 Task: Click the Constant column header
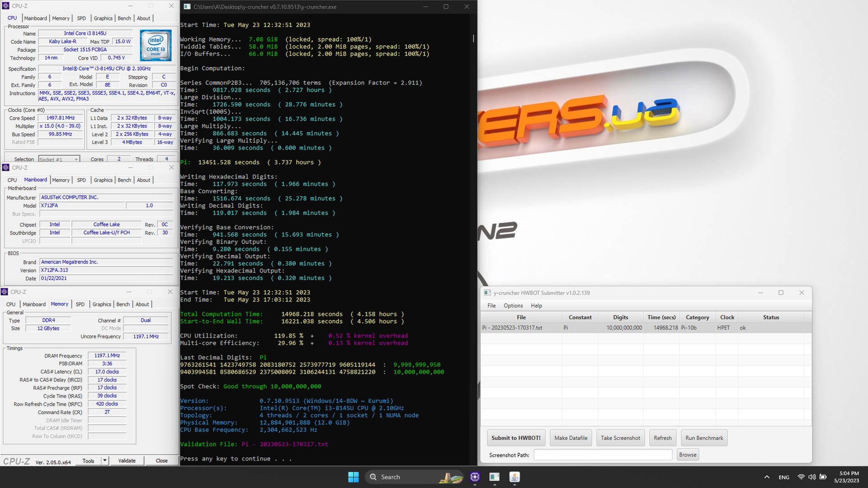[580, 317]
